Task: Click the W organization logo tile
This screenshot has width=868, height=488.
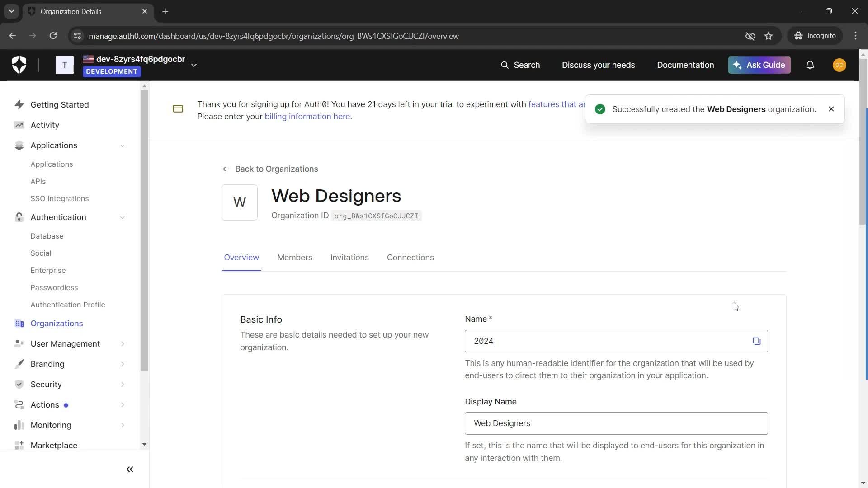Action: [240, 202]
